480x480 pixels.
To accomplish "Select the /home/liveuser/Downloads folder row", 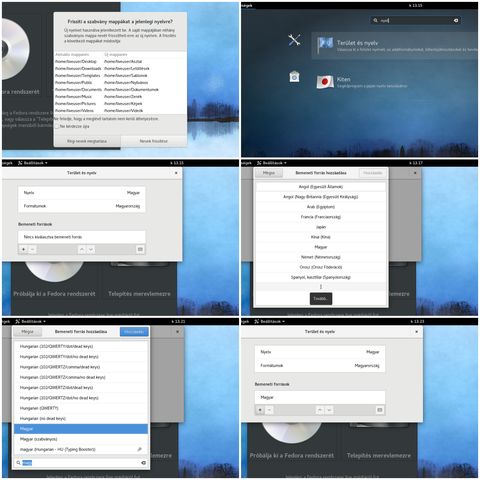I will (120, 68).
